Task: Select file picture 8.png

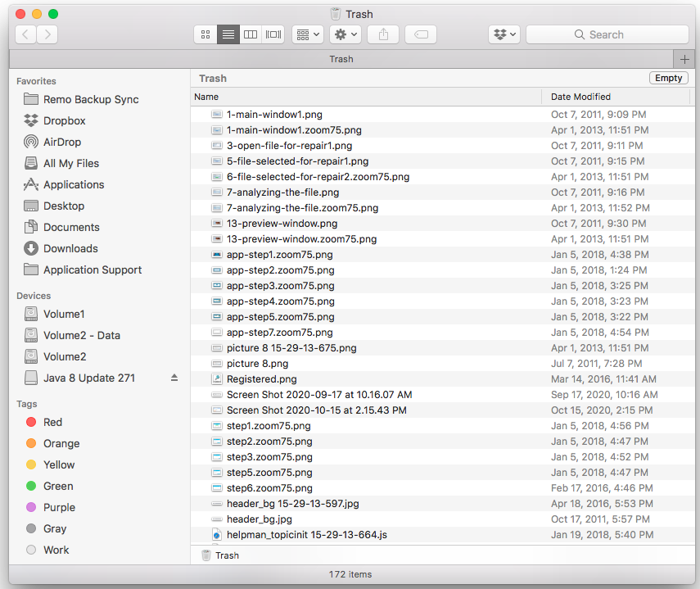Action: click(442, 364)
